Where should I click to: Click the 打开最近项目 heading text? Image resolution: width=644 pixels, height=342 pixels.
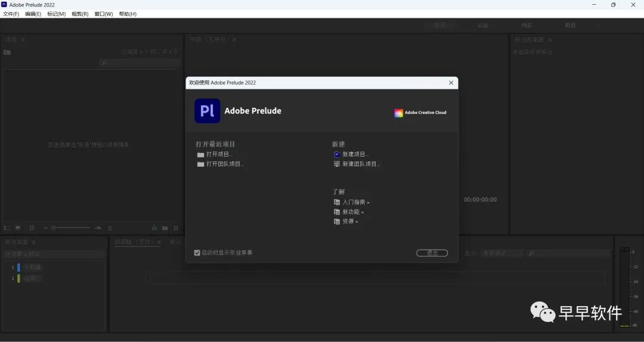215,145
